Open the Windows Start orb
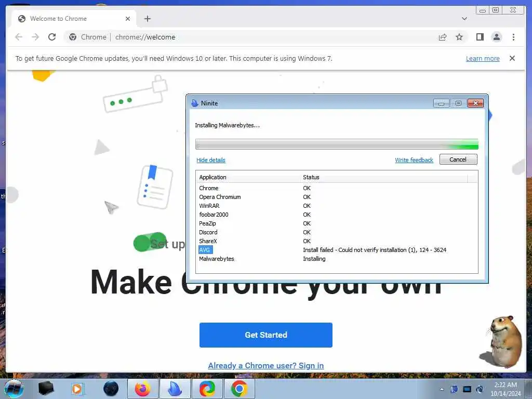The image size is (532, 399). (14, 389)
